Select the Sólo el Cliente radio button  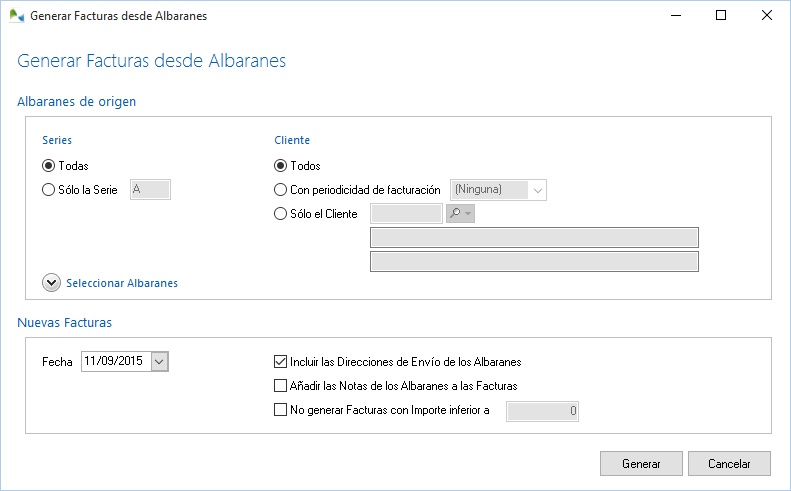(x=280, y=213)
